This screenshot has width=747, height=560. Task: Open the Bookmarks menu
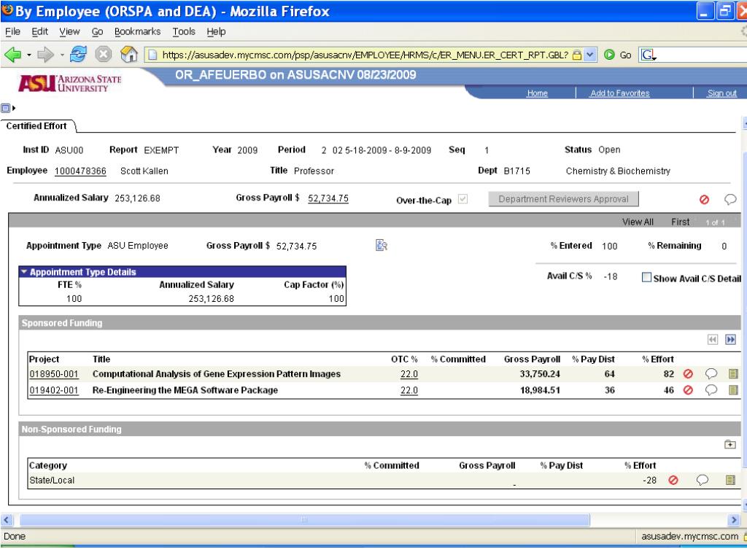coord(137,31)
